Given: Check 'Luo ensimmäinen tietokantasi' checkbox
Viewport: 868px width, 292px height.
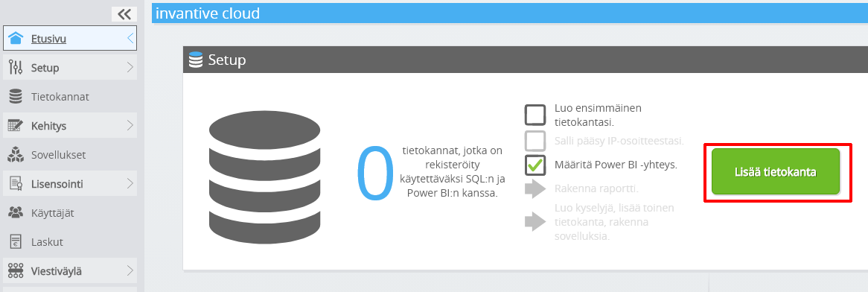Looking at the screenshot, I should (x=535, y=115).
